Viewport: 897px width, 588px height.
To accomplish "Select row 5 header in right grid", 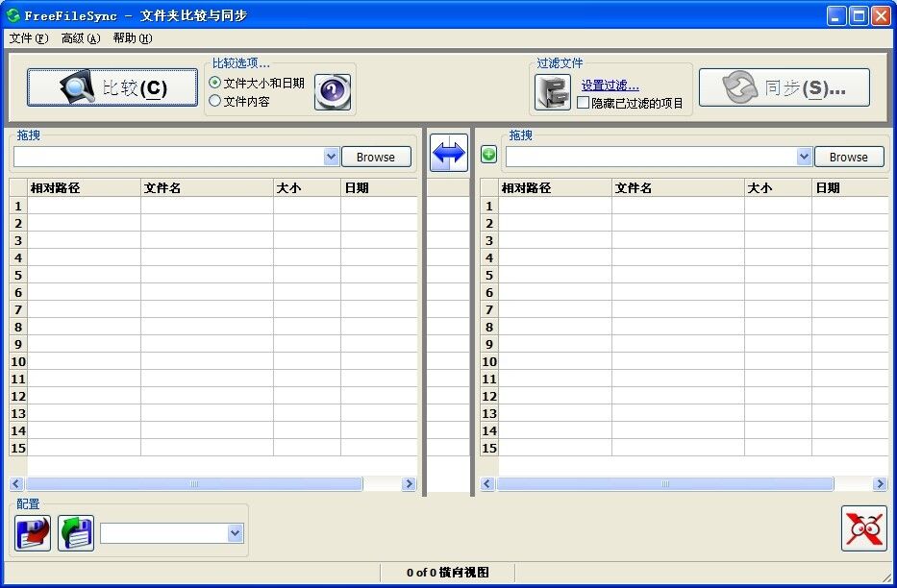I will coord(489,275).
